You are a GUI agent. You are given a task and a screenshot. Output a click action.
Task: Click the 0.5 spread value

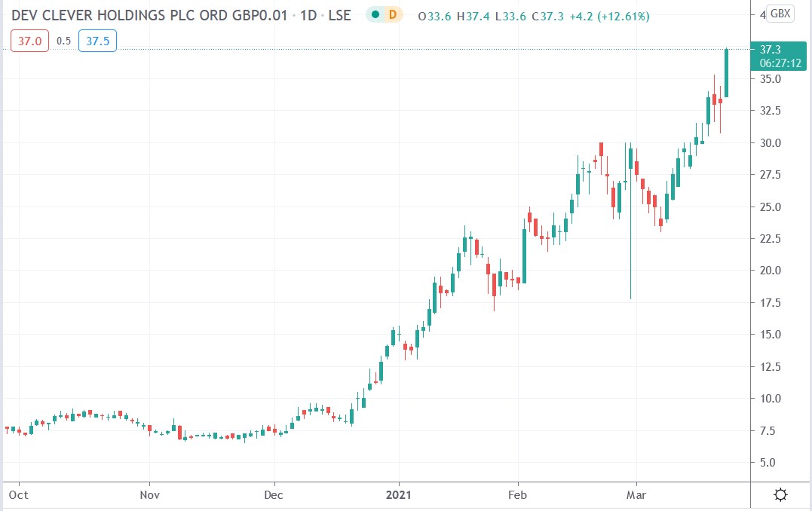point(63,41)
